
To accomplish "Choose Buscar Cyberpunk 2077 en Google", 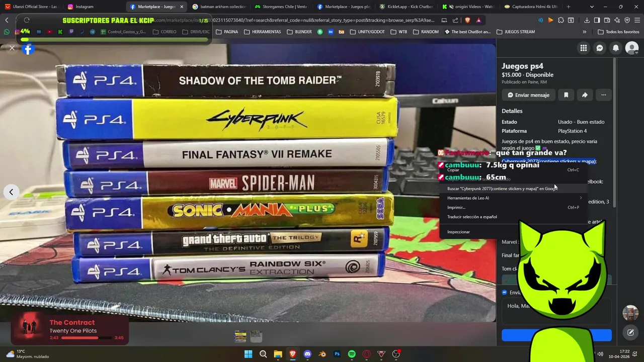I will pyautogui.click(x=513, y=189).
